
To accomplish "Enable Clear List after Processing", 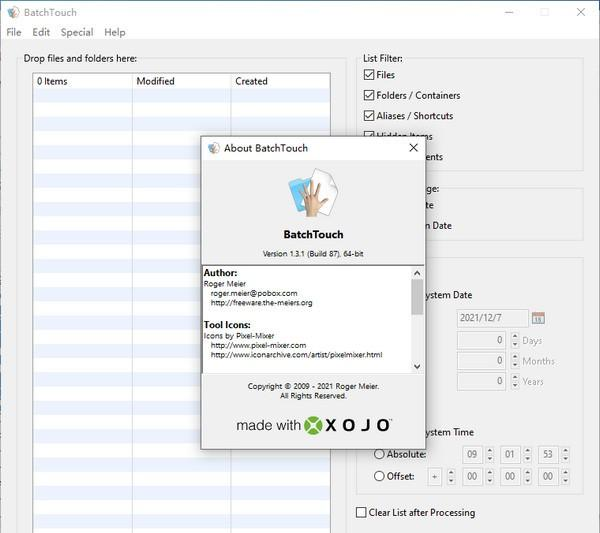I will [x=361, y=512].
